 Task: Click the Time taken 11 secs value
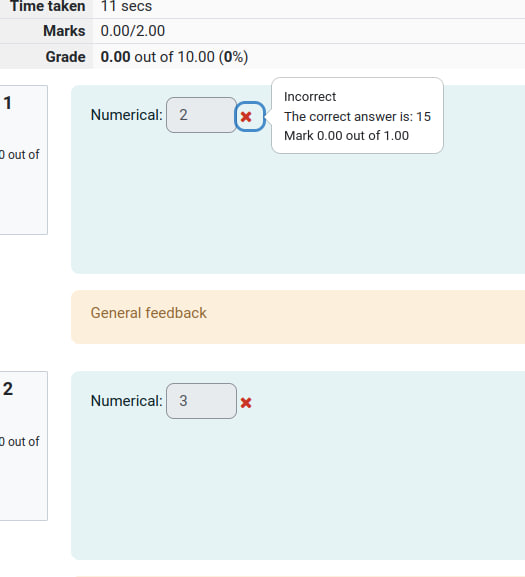click(x=126, y=6)
